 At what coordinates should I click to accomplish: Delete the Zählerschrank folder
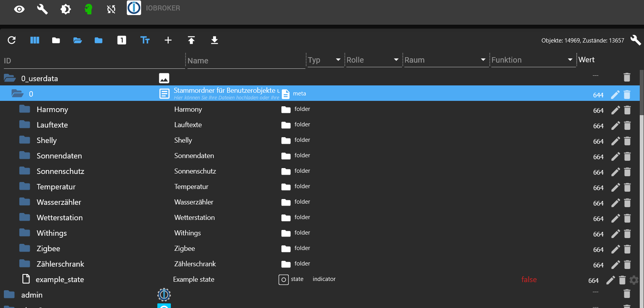coord(627,265)
